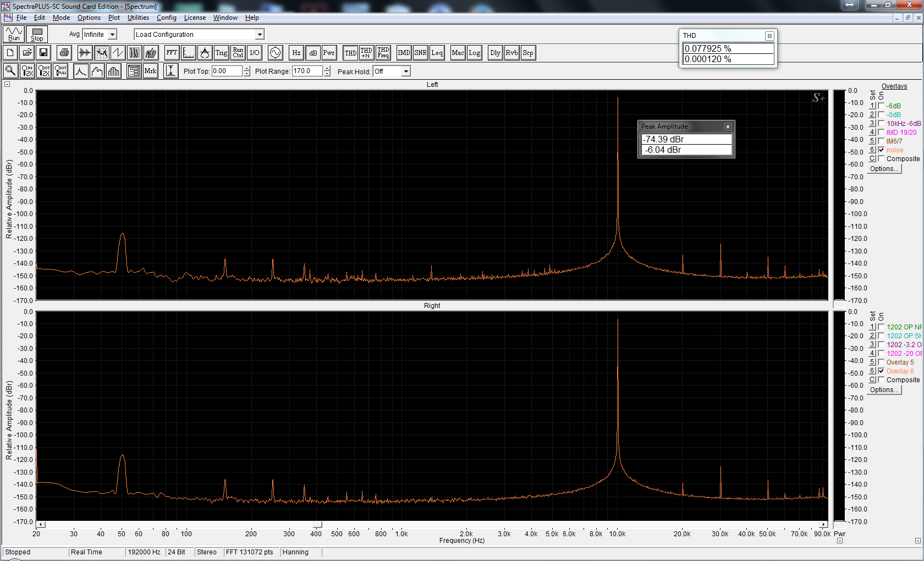Viewport: 924px width, 561px height.
Task: Decrease Plot Range with down arrow
Action: point(327,74)
